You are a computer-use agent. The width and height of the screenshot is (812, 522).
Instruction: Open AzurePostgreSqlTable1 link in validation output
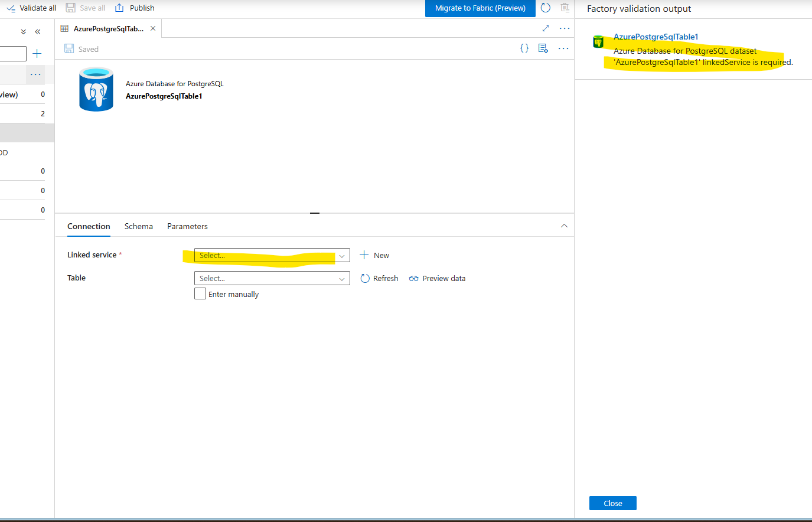(656, 37)
